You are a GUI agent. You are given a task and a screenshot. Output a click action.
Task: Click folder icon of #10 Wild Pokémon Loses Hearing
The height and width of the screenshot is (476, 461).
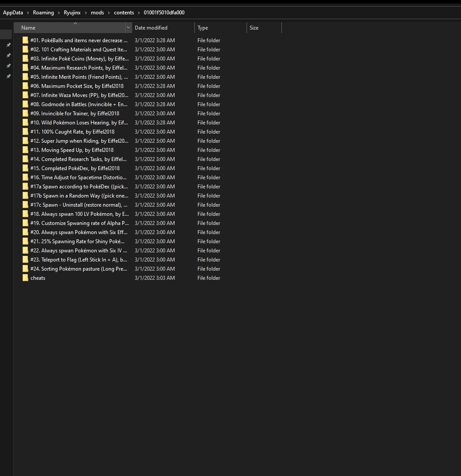pos(25,122)
